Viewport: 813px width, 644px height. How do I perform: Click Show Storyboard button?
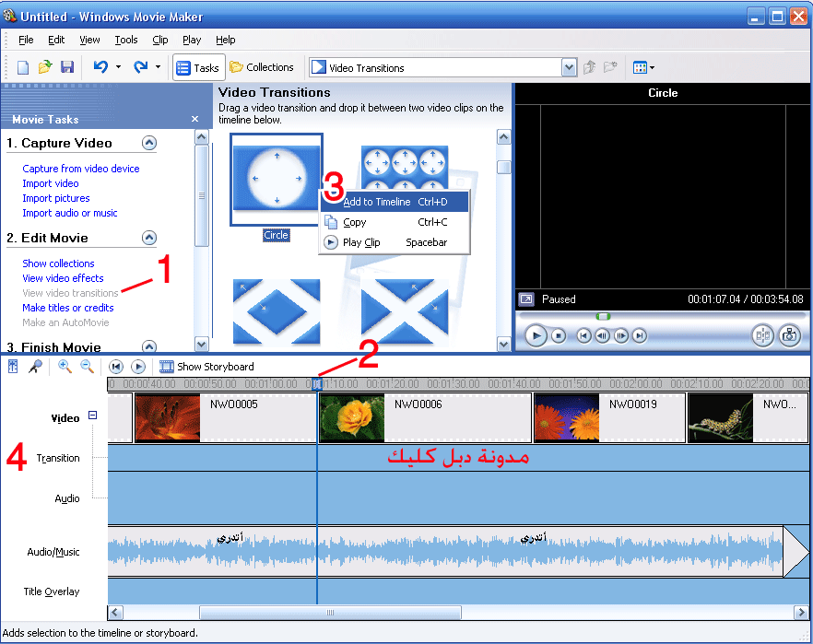coord(206,367)
